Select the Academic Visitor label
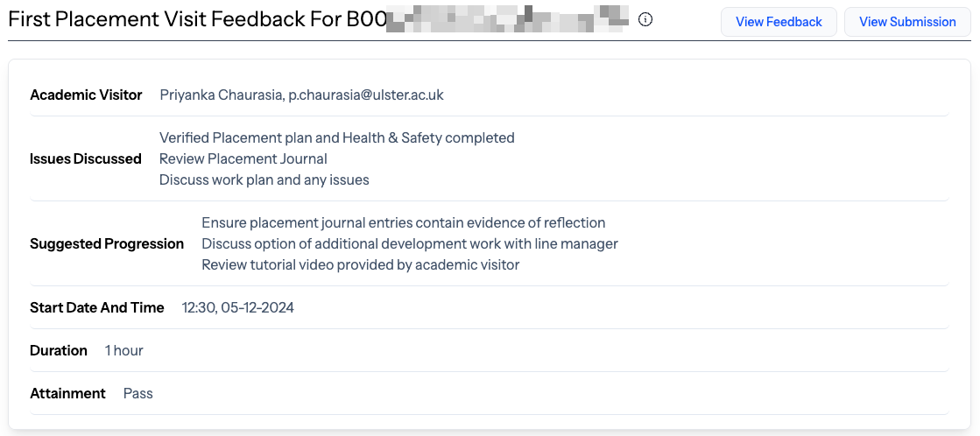980x436 pixels. [86, 95]
